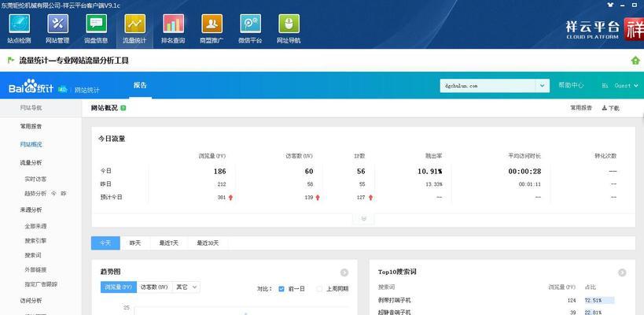Open 实时访客 in the sidebar
The width and height of the screenshot is (644, 315).
(35, 180)
